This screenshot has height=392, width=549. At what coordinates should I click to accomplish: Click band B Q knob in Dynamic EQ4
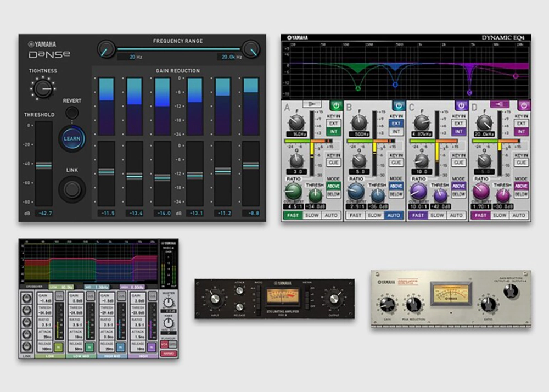pos(359,161)
